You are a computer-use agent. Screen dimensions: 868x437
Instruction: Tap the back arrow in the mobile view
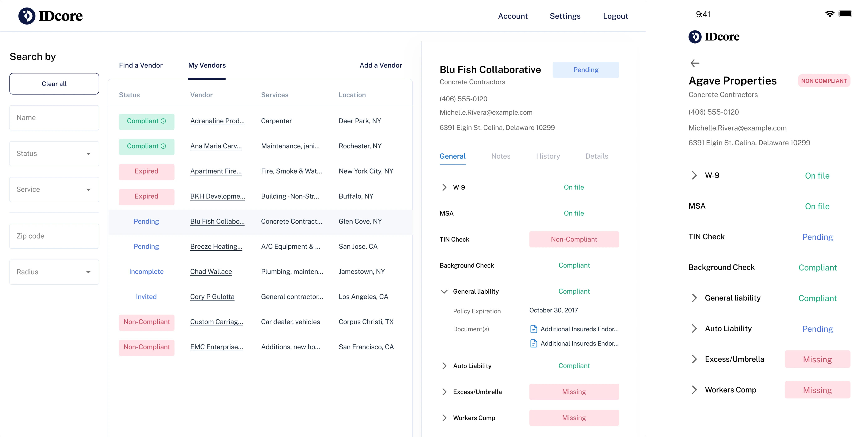[x=695, y=63]
